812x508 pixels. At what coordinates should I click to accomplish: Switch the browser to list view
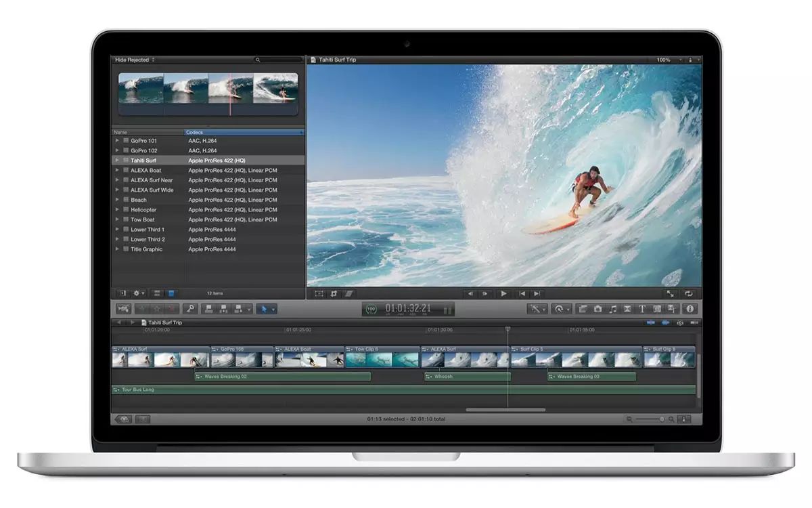pos(171,293)
